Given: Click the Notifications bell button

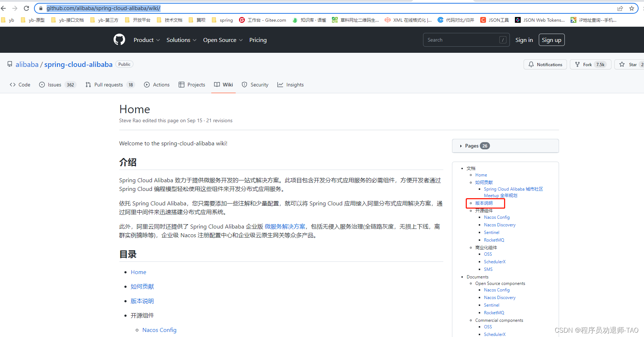Looking at the screenshot, I should pos(545,64).
